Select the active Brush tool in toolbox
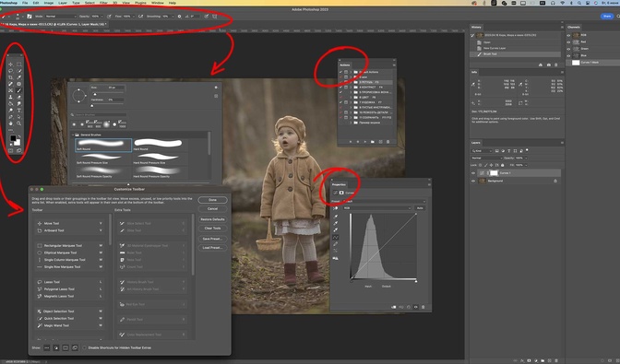This screenshot has width=620, height=364. (x=19, y=90)
